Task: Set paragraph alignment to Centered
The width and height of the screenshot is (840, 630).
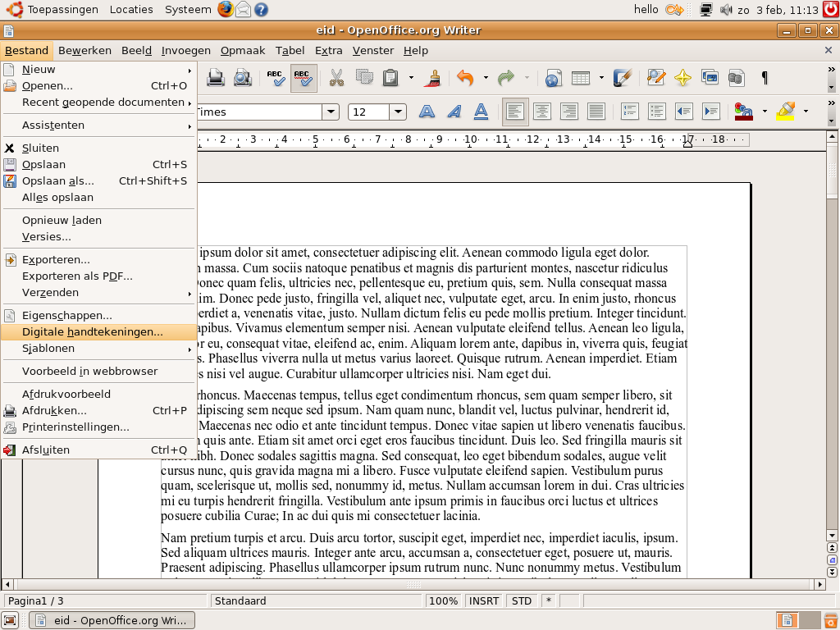Action: 541,112
